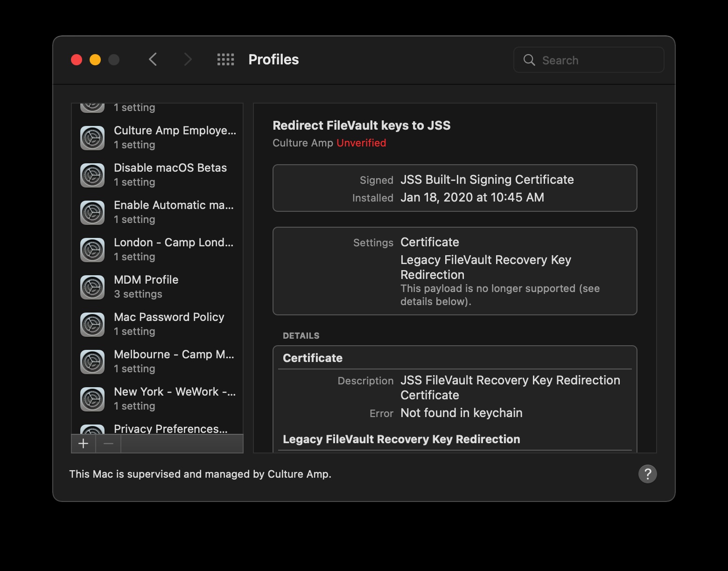728x571 pixels.
Task: Click the JSS FileVault Recovery Key Redirection Certificate description
Action: 511,388
